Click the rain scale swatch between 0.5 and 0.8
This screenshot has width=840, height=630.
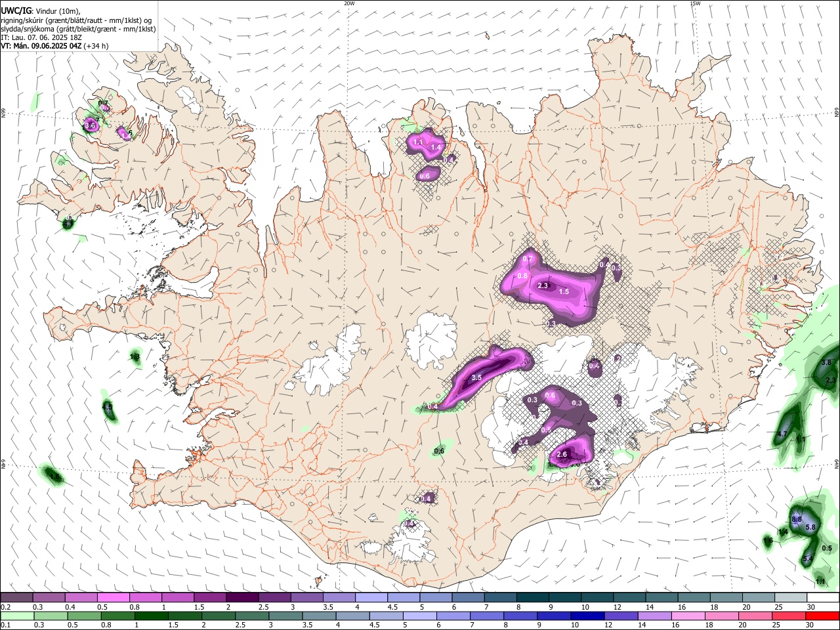[84, 616]
